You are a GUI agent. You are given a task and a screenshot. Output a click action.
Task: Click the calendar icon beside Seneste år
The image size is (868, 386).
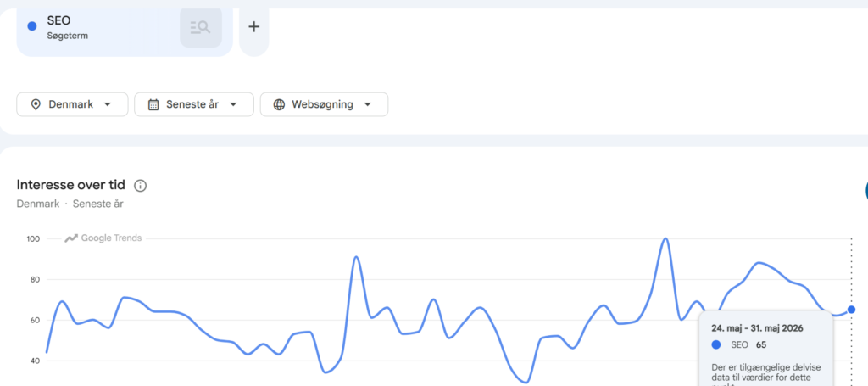(154, 104)
